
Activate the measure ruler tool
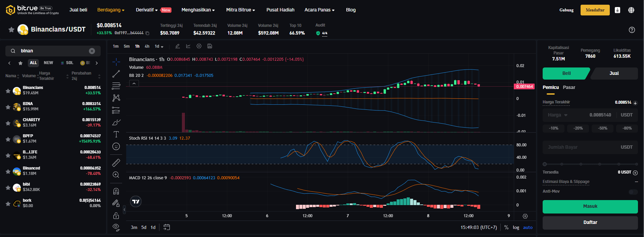point(116,163)
